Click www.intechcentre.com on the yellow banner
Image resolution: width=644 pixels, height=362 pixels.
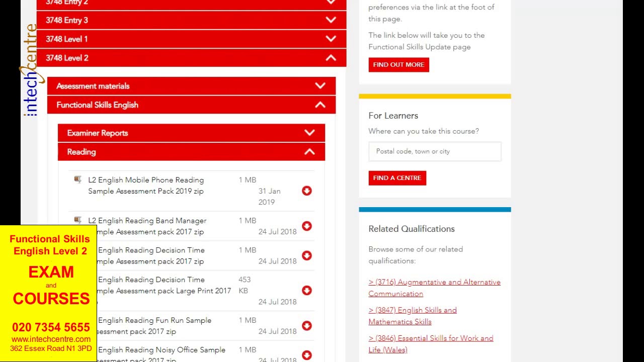(51, 339)
